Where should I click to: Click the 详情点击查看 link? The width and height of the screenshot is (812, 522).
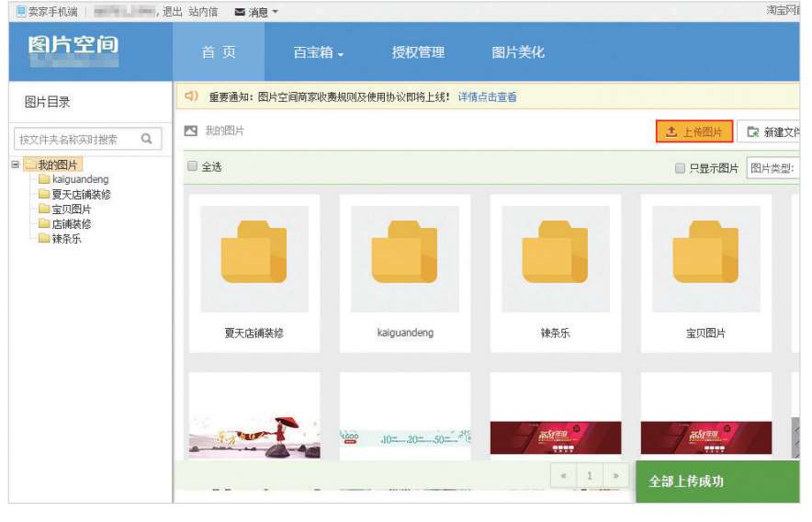[487, 96]
